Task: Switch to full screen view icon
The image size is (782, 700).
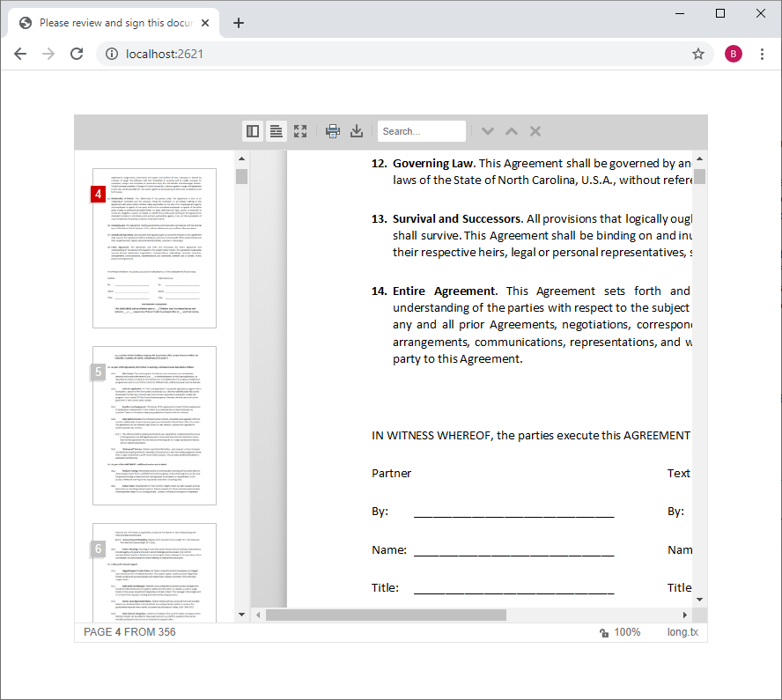Action: click(x=300, y=131)
